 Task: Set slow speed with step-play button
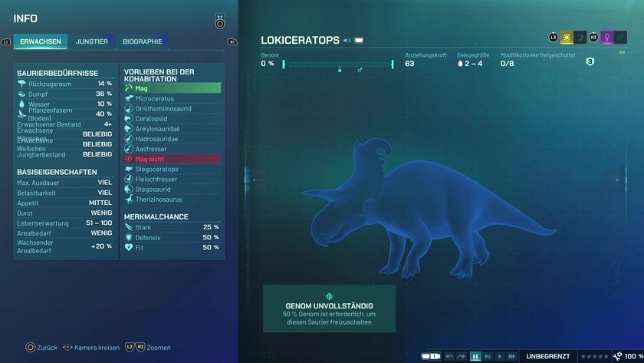click(488, 356)
